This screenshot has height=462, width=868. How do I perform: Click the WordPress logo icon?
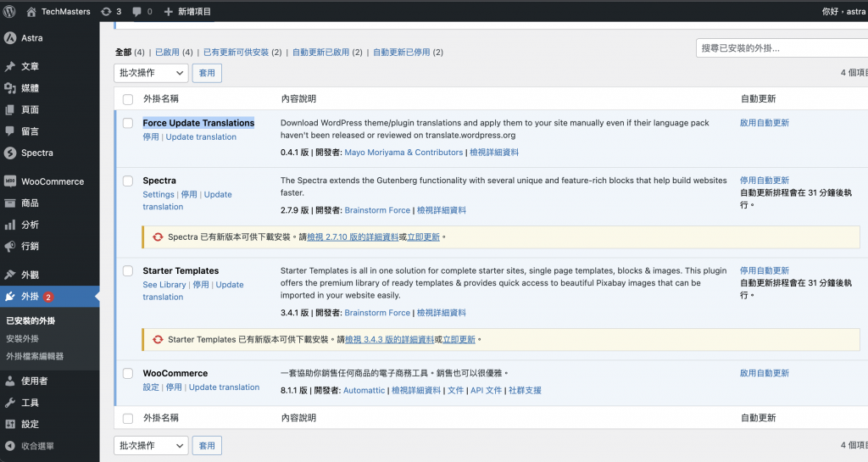pos(9,11)
